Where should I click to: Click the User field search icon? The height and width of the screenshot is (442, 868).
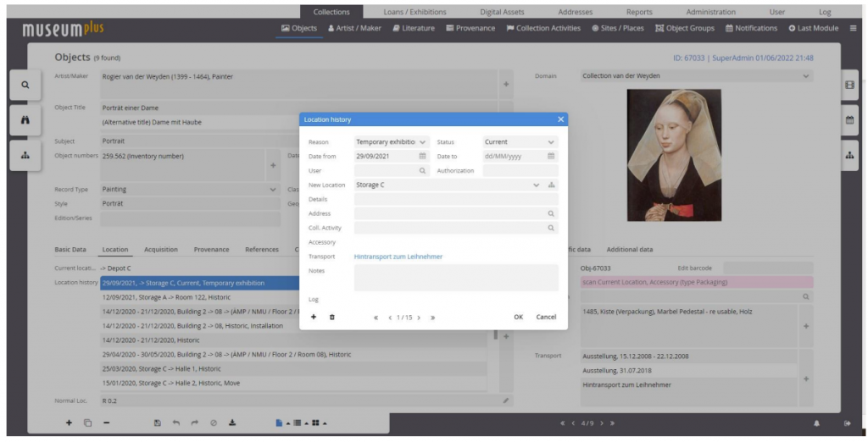click(x=422, y=170)
